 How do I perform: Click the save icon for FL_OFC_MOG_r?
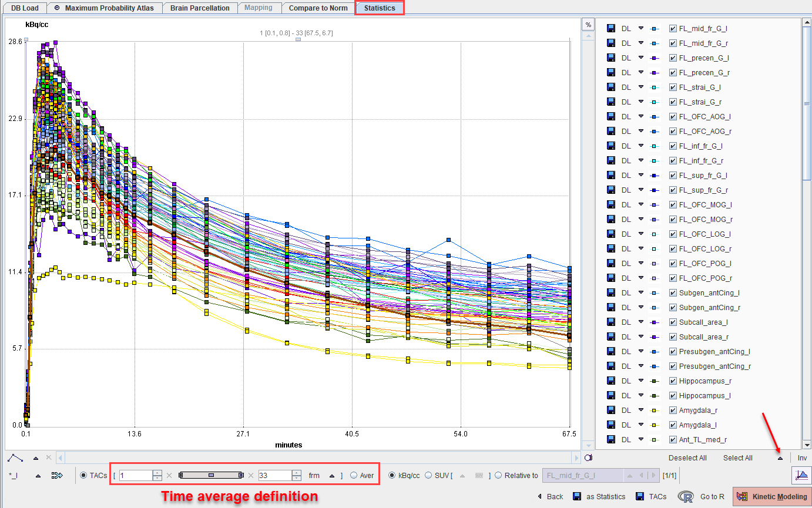[611, 219]
